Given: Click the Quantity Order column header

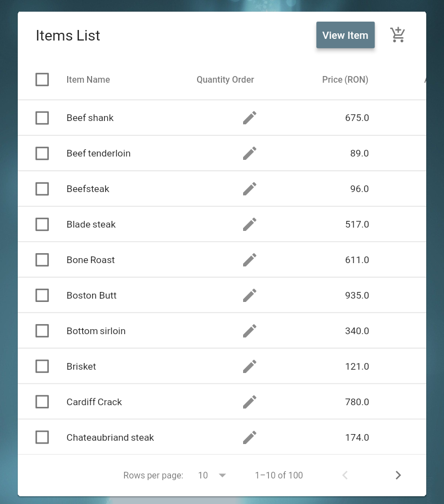Looking at the screenshot, I should (225, 79).
